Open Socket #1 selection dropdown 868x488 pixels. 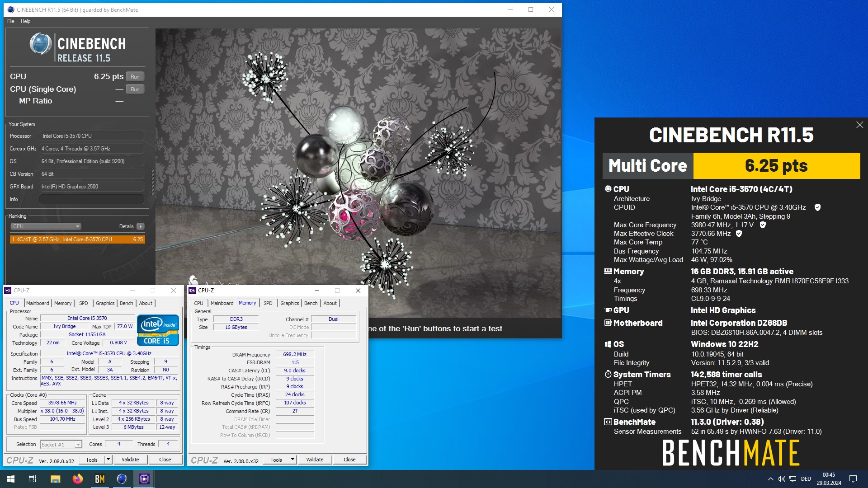coord(61,445)
